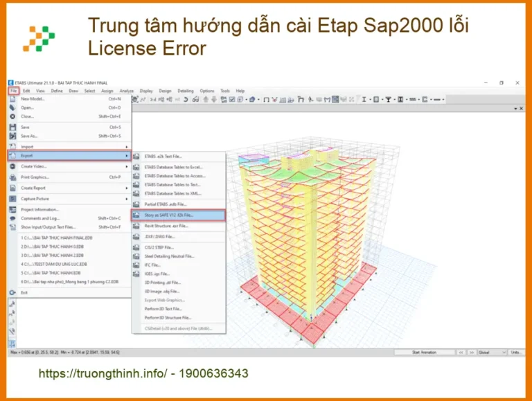Click the New Model page icon
532x401 pixels.
tap(12, 99)
